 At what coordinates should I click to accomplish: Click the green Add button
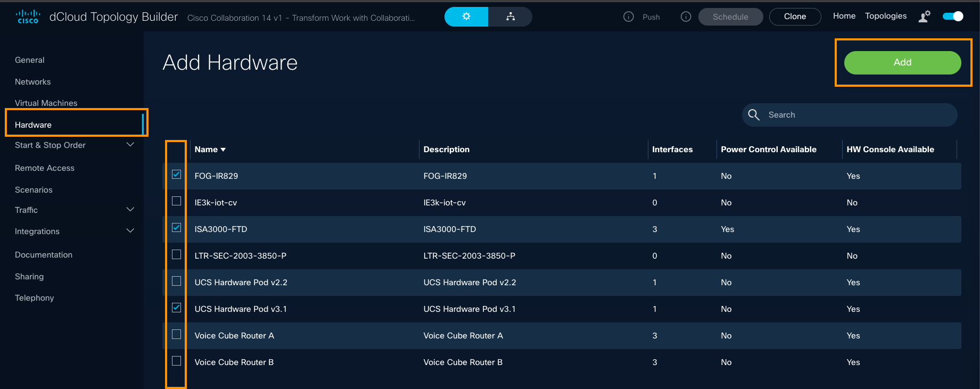pyautogui.click(x=903, y=62)
